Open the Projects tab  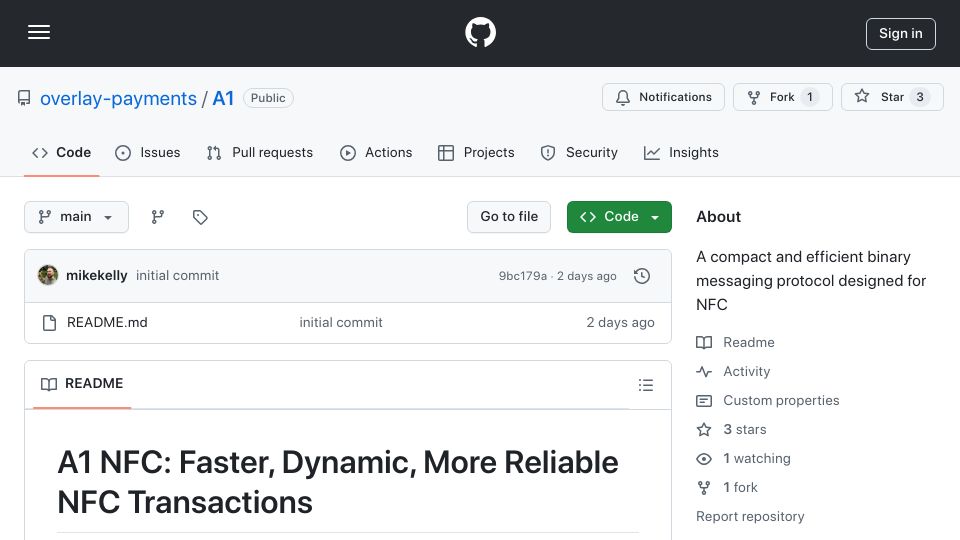476,152
